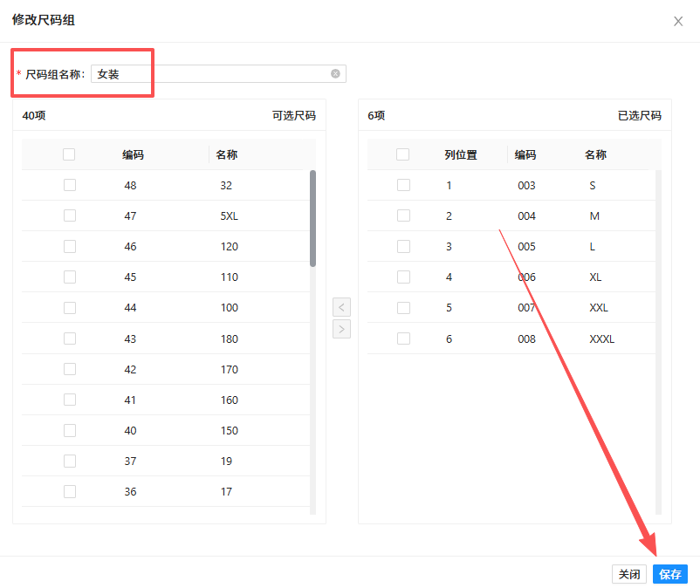700x588 pixels.
Task: Select the checkbox for size M row
Action: [403, 215]
